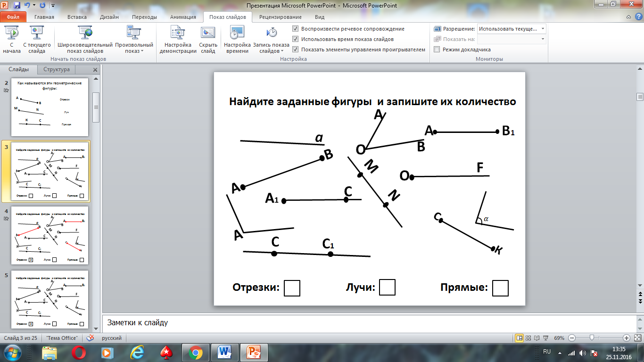Toggle 'Использовать время показа слайдов' checkbox
Viewport: 644px width, 362px height.
[296, 39]
